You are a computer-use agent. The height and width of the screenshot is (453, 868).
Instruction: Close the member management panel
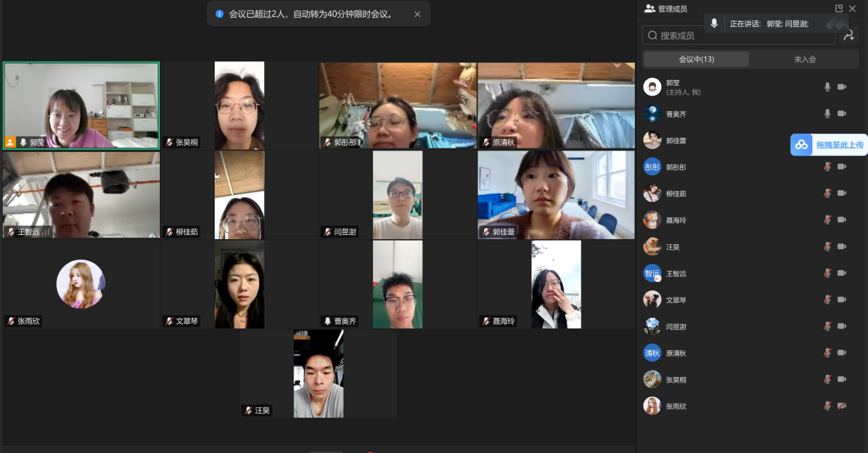pyautogui.click(x=853, y=8)
